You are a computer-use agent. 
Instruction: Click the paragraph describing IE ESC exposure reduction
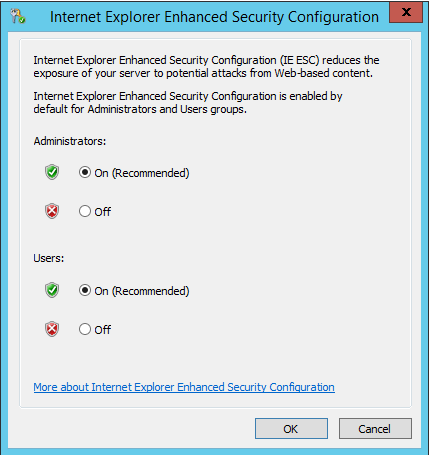[x=206, y=67]
